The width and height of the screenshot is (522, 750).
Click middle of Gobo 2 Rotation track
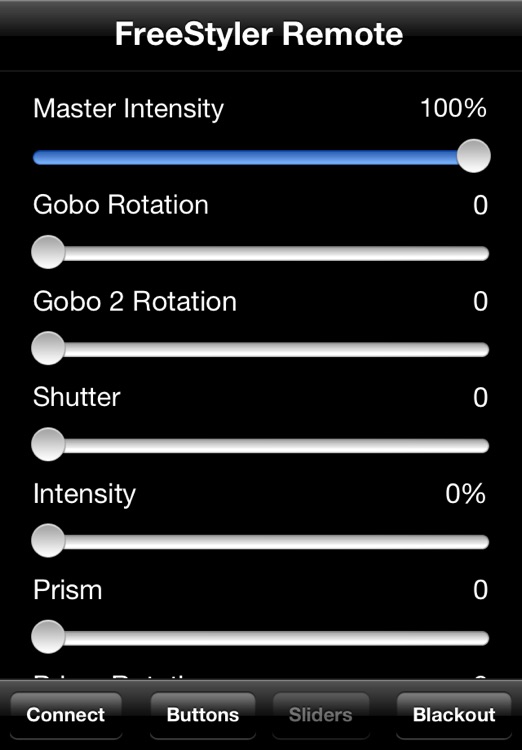coord(261,349)
